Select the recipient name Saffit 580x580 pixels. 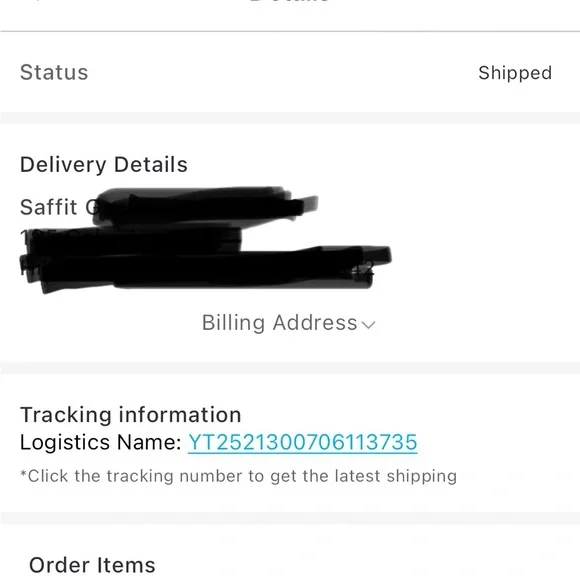click(48, 207)
